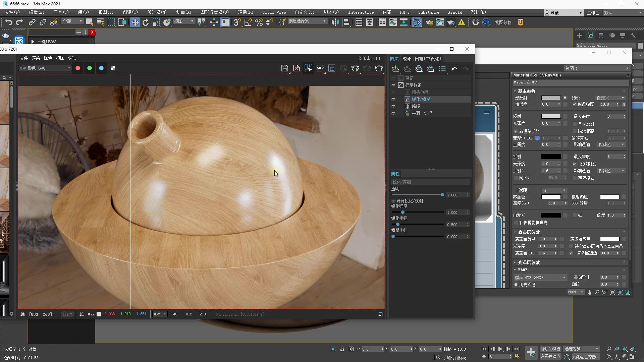Click the 设置关键点 button
This screenshot has width=644, height=362.
[550, 357]
